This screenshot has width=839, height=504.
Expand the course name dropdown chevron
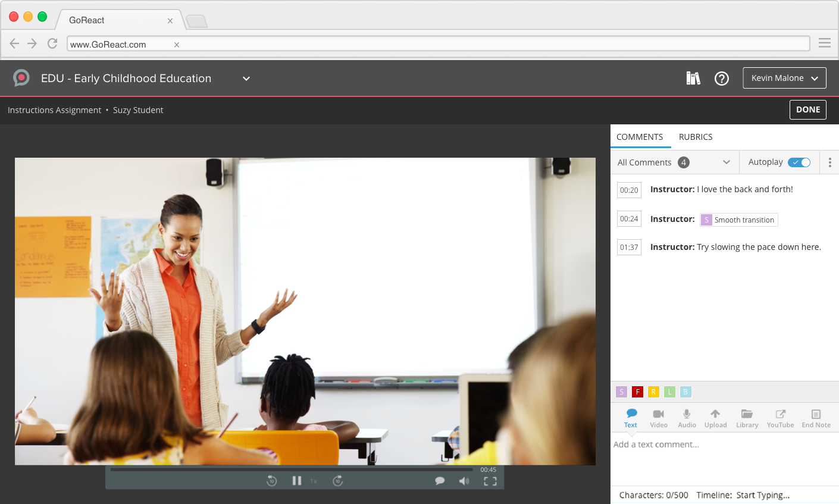[x=246, y=79]
